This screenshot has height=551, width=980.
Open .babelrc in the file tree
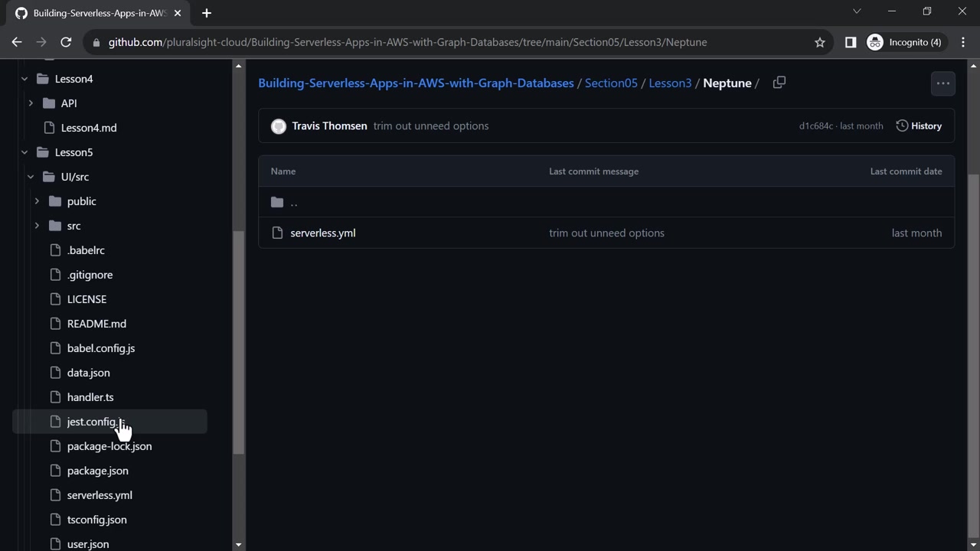tap(86, 250)
